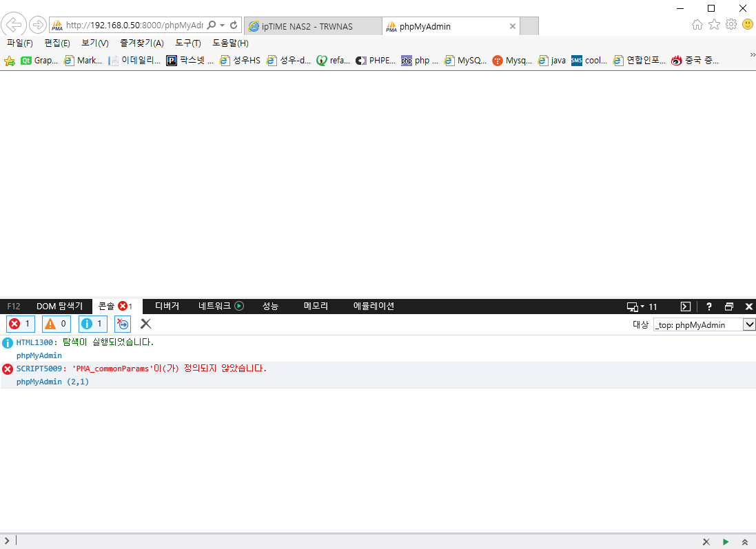Switch to the 디버거 tab
Viewport: 756px width, 549px height.
click(x=167, y=306)
